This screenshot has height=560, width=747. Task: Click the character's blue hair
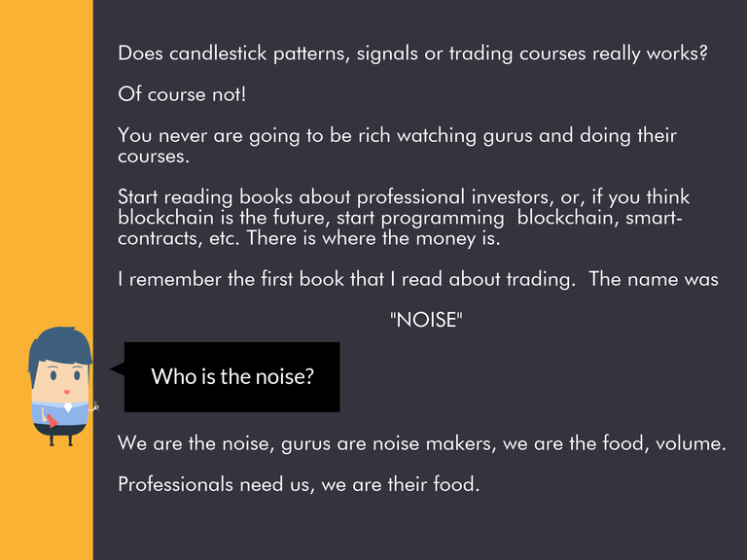click(x=59, y=349)
